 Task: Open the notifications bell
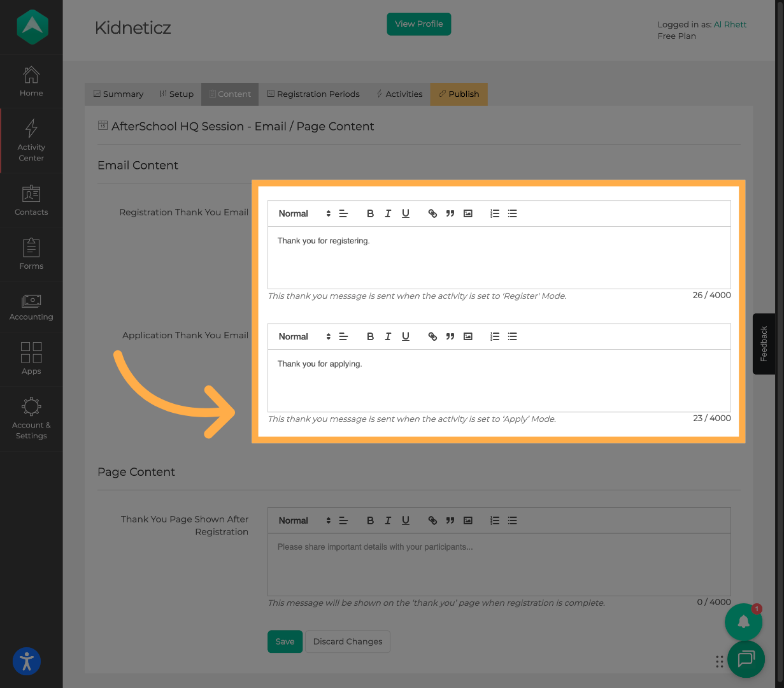pyautogui.click(x=743, y=622)
